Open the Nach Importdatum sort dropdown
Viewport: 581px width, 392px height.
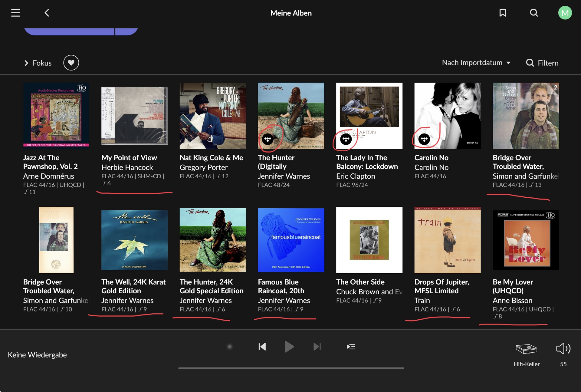[476, 63]
